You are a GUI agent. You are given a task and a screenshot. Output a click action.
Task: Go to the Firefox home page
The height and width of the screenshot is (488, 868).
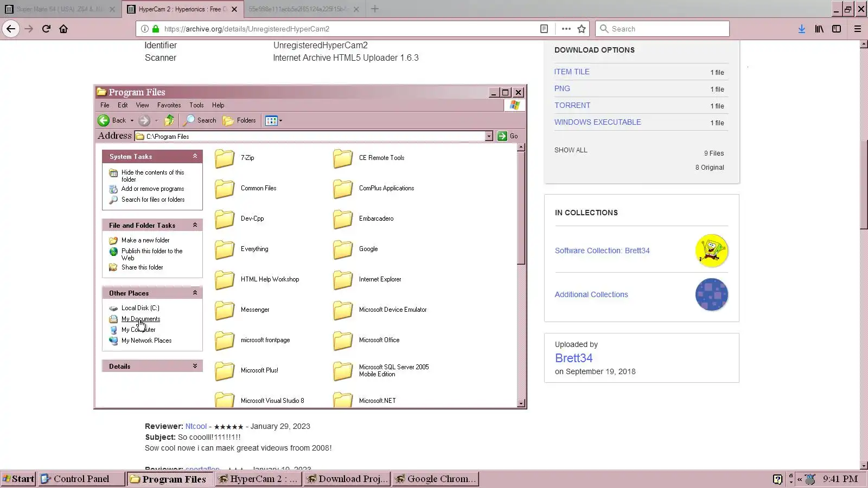pos(63,29)
